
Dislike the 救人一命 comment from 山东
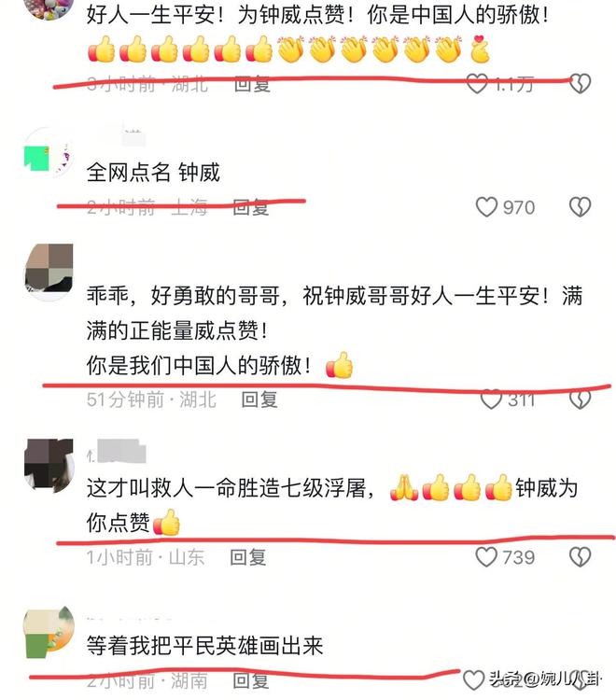(581, 557)
